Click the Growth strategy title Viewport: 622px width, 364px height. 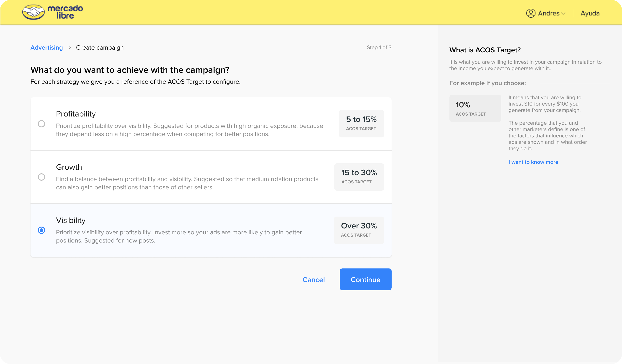pos(69,167)
